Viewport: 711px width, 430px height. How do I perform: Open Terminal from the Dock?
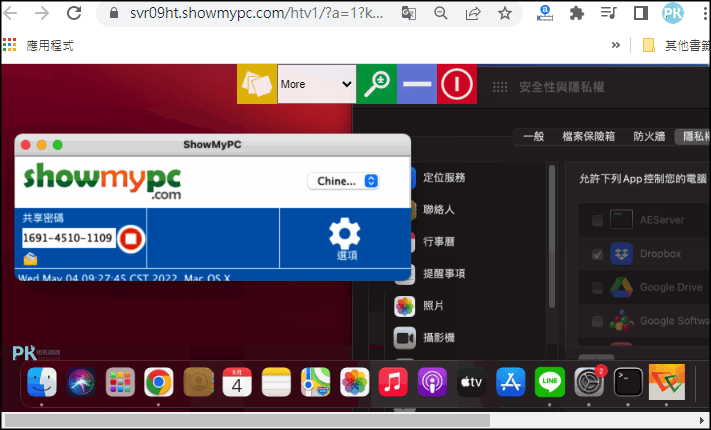[628, 382]
